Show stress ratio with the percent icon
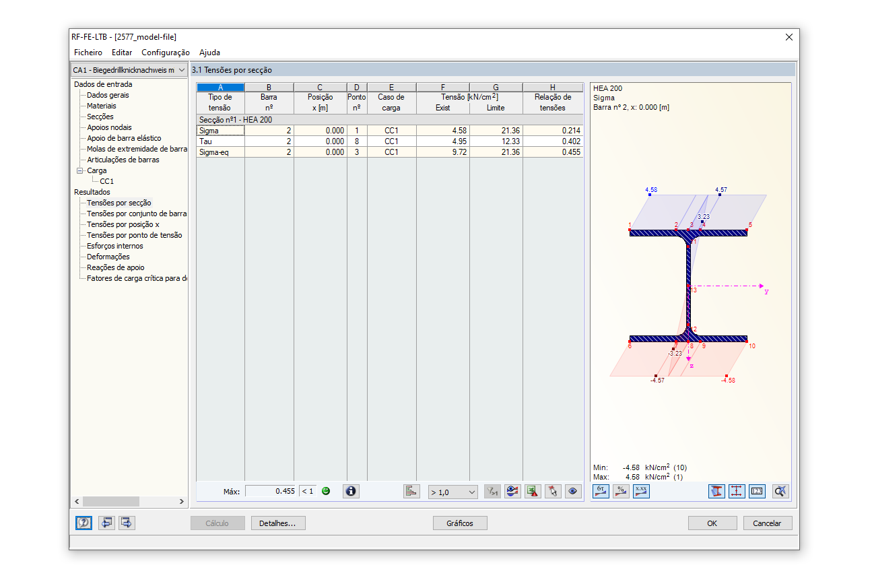The image size is (872, 588). 621,491
